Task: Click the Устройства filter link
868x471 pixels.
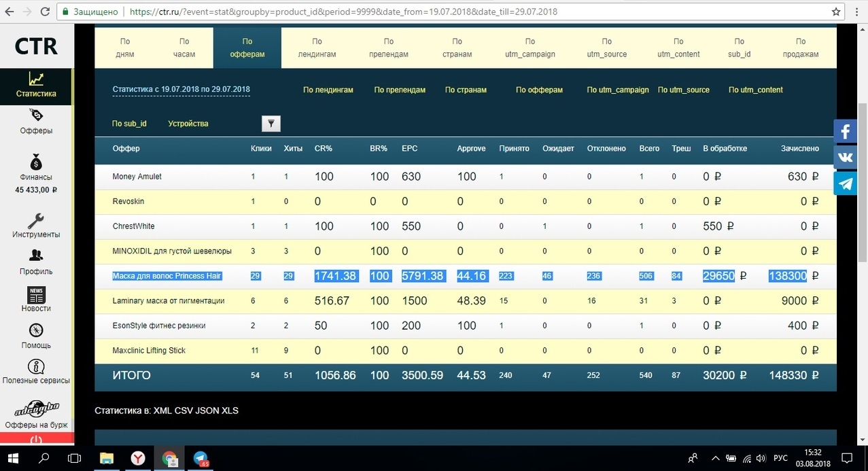Action: point(188,124)
